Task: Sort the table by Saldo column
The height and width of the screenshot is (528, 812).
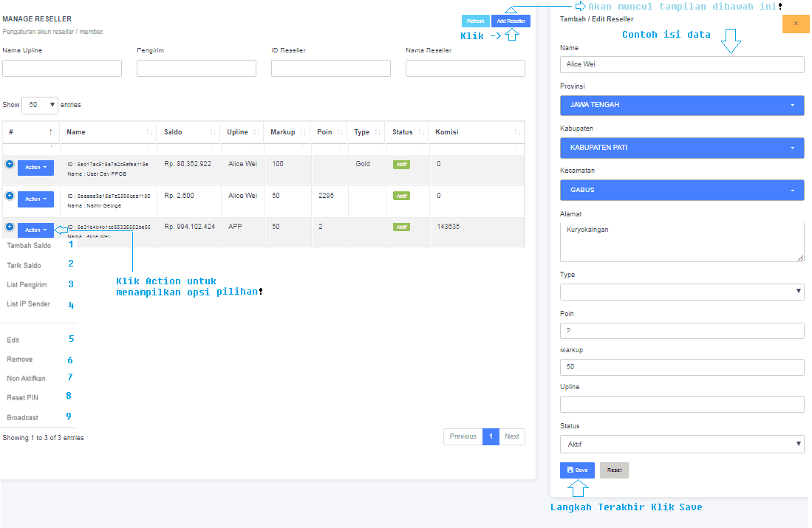Action: (x=189, y=132)
